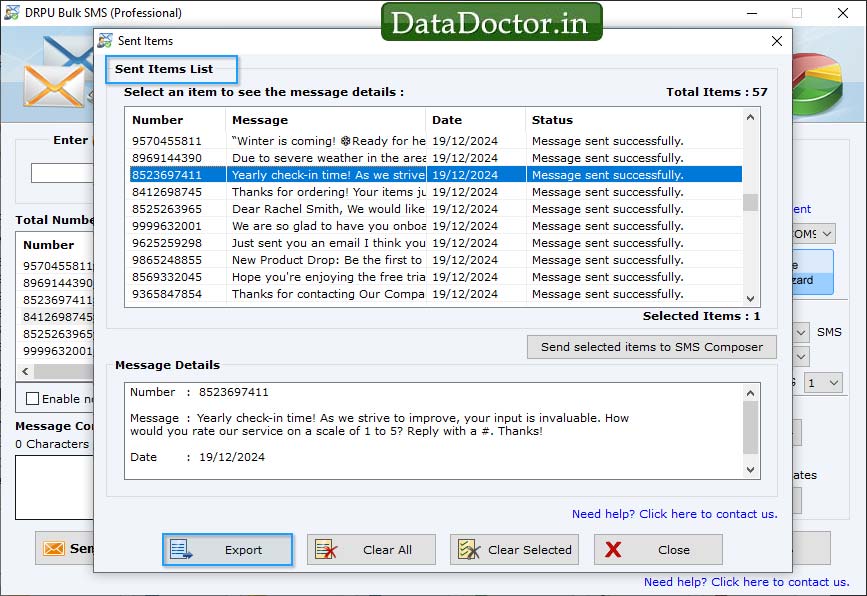Click the up arrow of the sent items scrollbar

[750, 117]
